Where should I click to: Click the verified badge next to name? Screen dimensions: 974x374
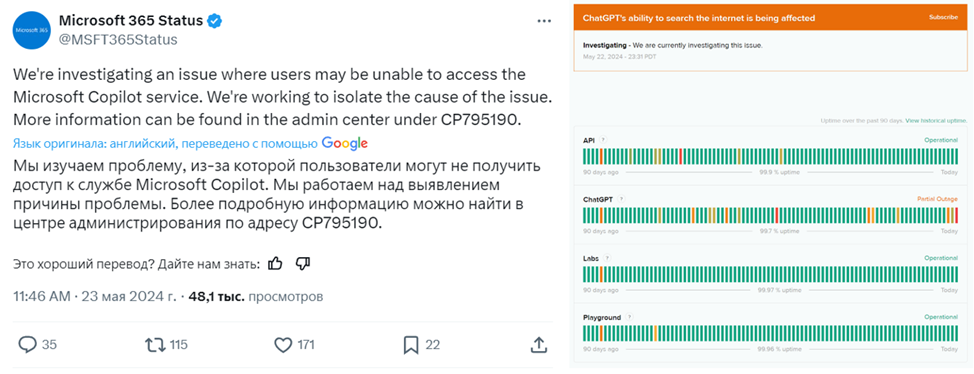tap(215, 21)
